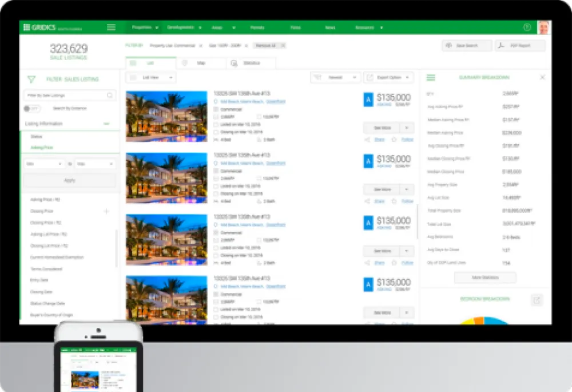Click the Save Search button

point(467,46)
